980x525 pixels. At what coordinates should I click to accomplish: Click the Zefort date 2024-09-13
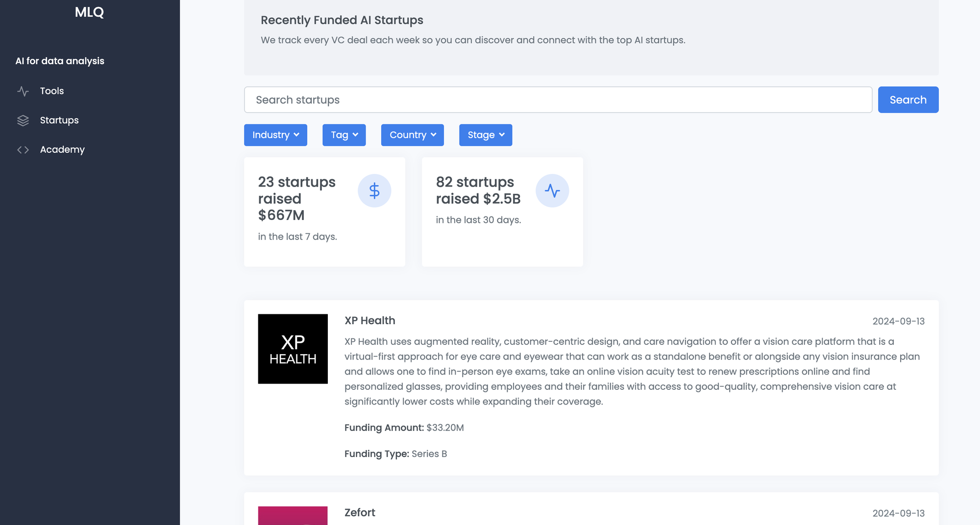coord(899,513)
